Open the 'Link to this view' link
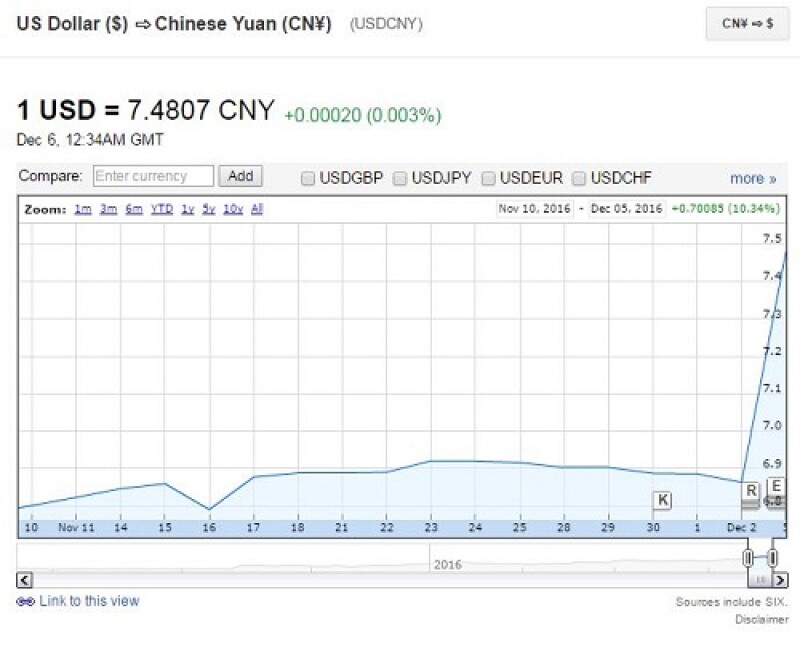Screen dimensions: 800x651 pos(89,601)
